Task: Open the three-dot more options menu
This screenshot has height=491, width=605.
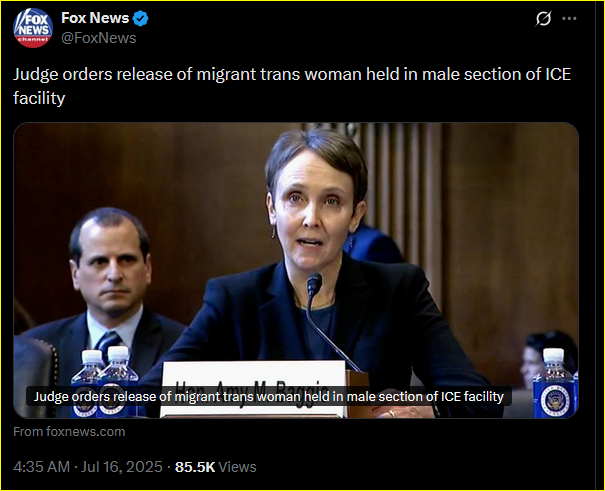Action: coord(570,18)
